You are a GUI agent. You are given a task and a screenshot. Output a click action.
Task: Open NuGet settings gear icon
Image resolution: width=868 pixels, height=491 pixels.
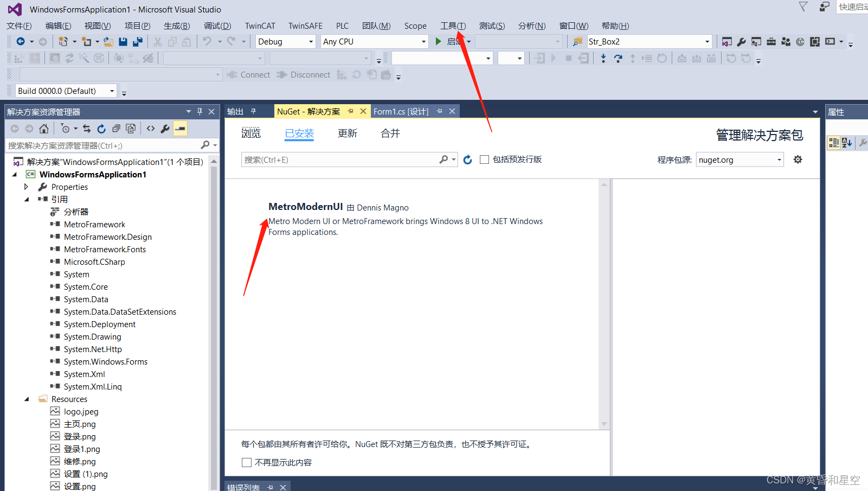click(x=798, y=160)
